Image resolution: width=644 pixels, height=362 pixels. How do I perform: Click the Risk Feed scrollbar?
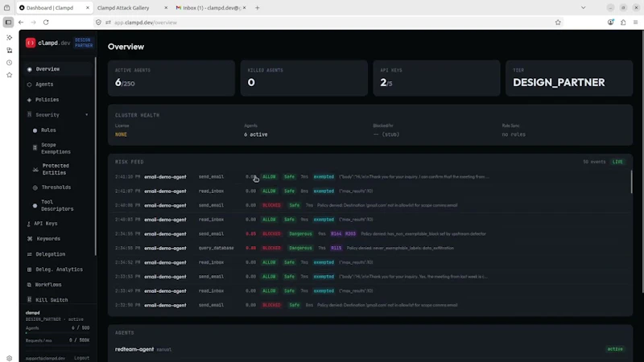point(631,182)
